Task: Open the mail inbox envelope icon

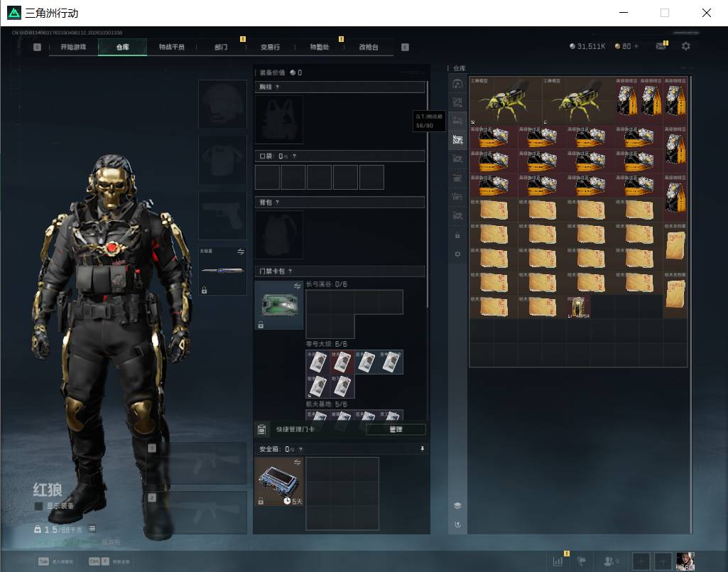Action: click(661, 46)
